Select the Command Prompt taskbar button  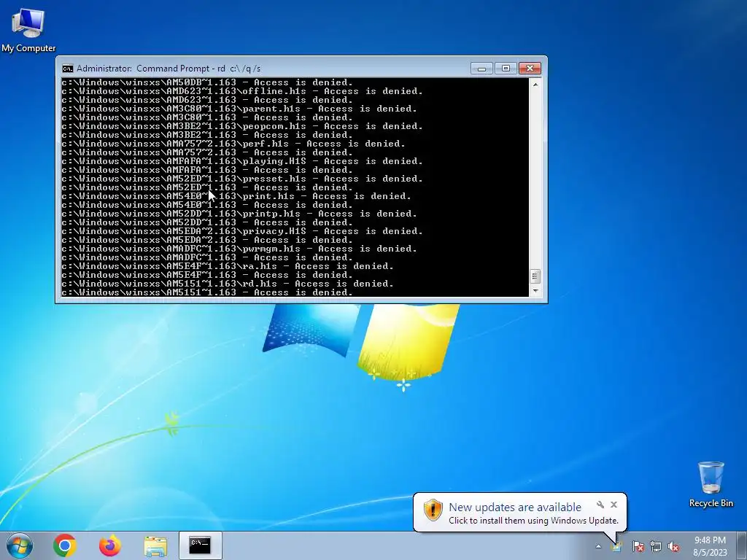click(200, 545)
